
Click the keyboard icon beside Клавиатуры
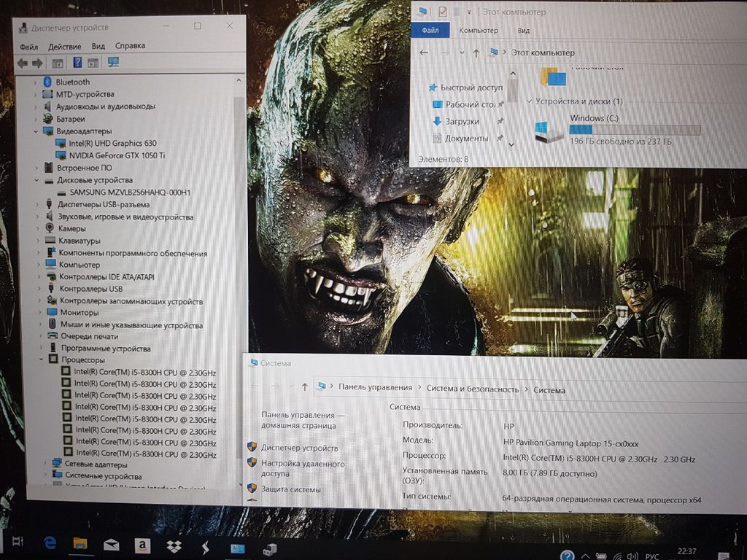click(x=50, y=241)
